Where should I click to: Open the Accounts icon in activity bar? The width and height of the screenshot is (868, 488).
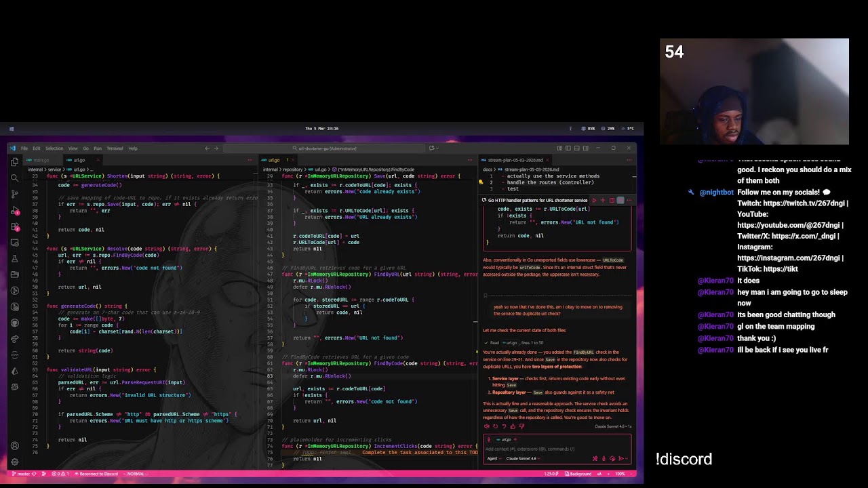click(x=14, y=446)
